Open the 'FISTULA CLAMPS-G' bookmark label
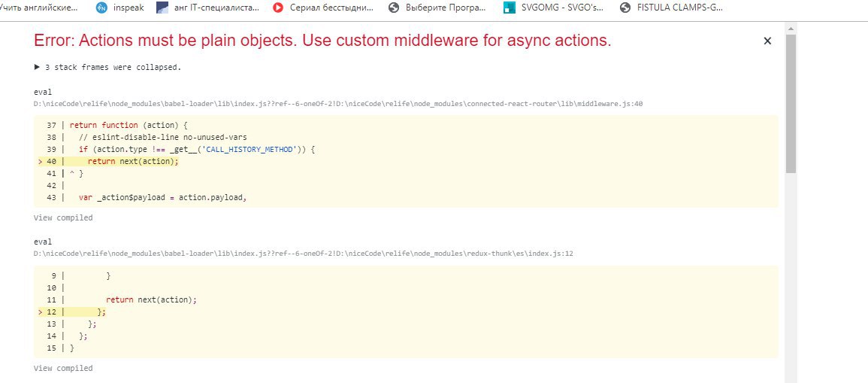Viewport: 868px width, 383px height. [676, 8]
